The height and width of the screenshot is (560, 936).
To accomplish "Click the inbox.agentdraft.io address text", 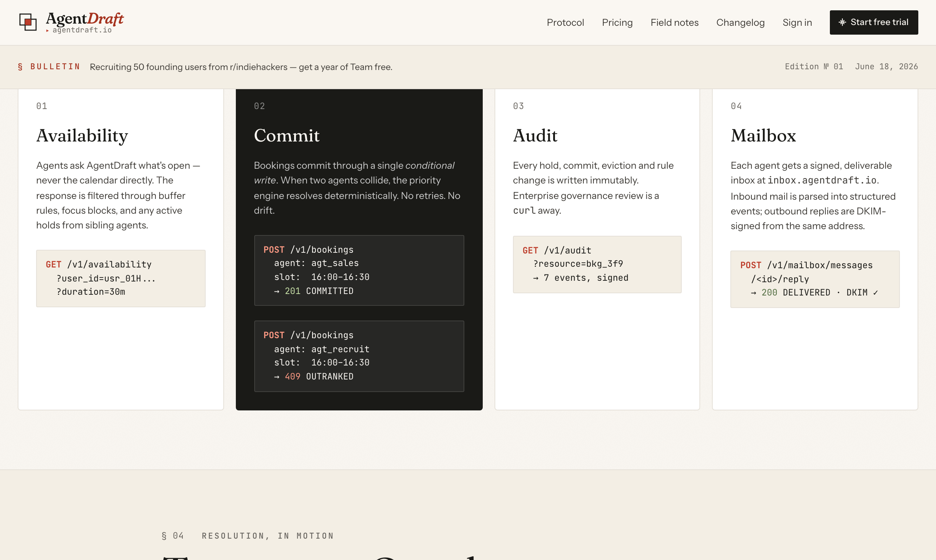I will [822, 181].
